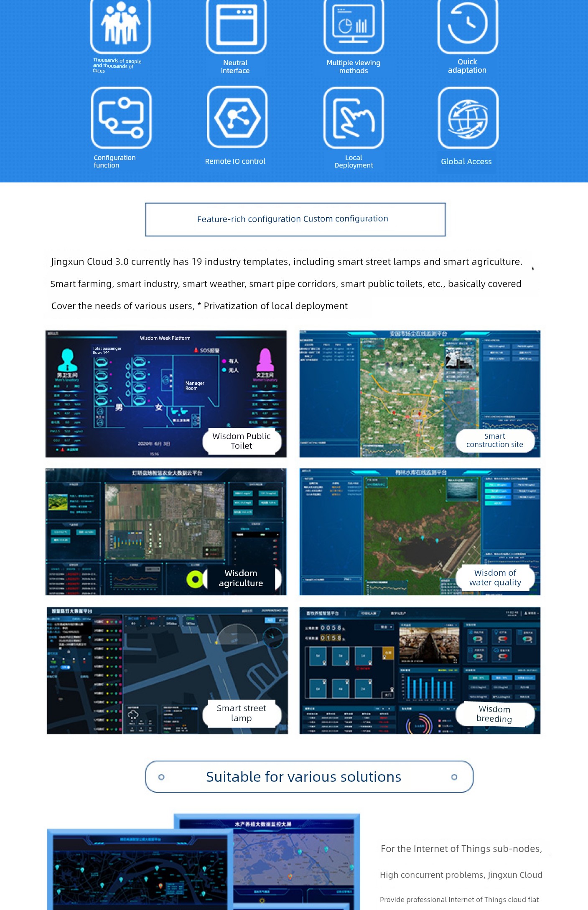Click the Remote IO control hexagon icon
The image size is (588, 910).
(237, 117)
